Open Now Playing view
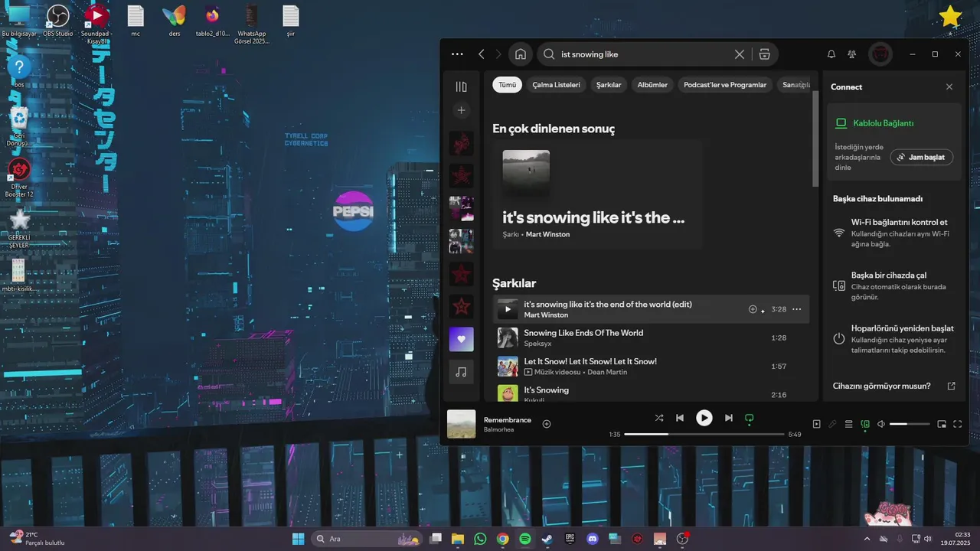 coord(816,424)
